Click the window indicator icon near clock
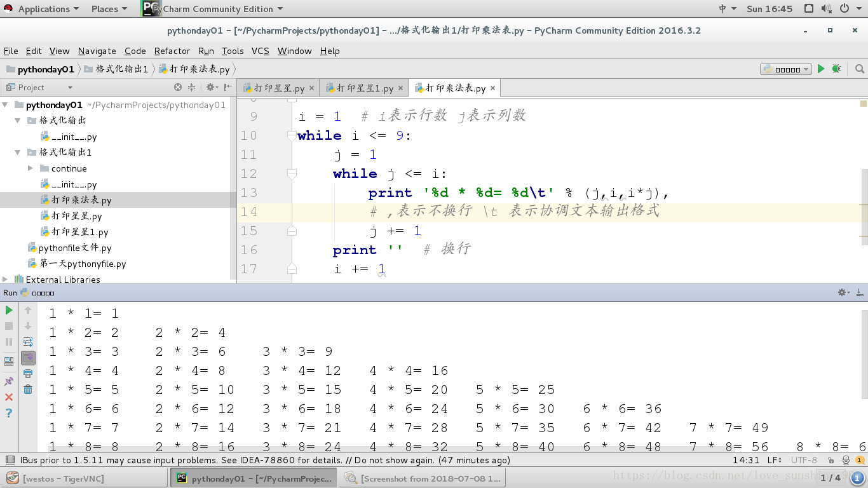 pos(808,9)
